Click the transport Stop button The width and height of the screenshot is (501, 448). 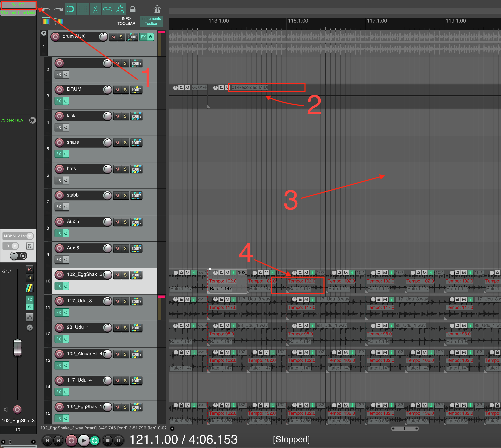(x=107, y=441)
